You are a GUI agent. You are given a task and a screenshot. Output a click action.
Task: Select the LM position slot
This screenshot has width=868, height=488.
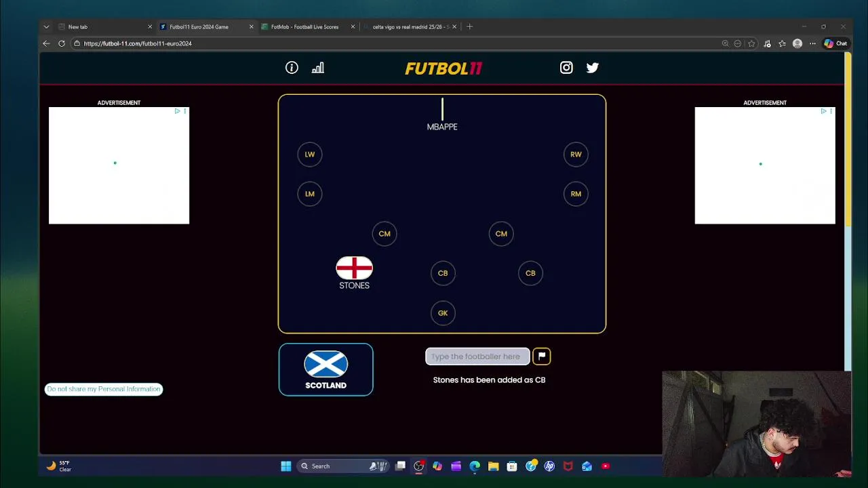pyautogui.click(x=310, y=194)
